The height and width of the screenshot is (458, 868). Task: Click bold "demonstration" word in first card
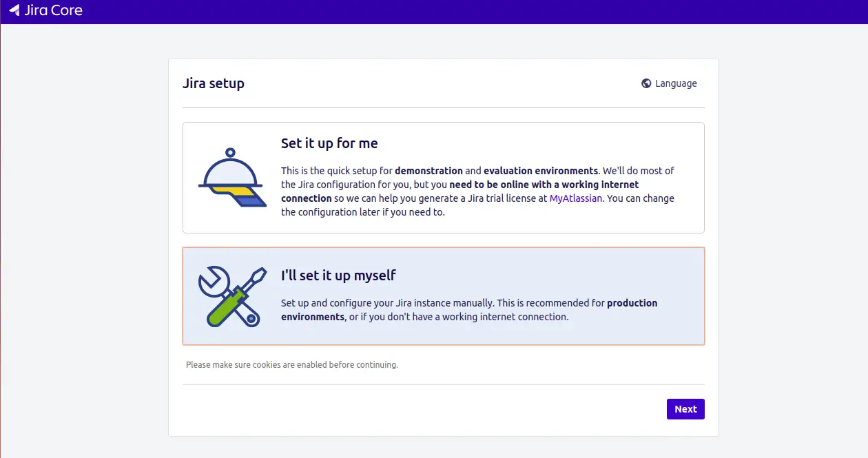coord(428,171)
